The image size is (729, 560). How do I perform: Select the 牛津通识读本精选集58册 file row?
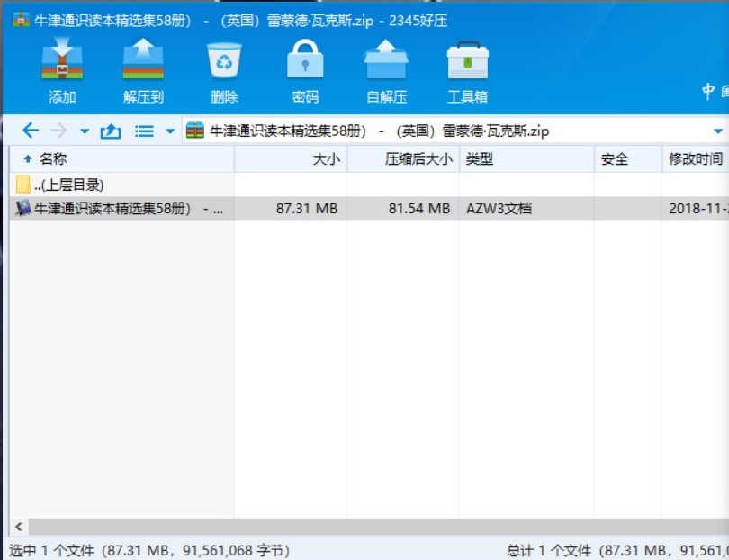(x=369, y=208)
